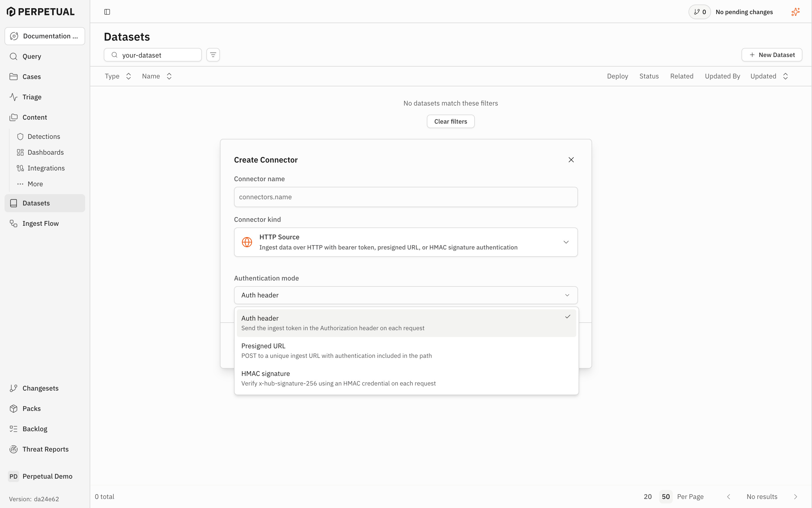Choose HMAC signature authentication mode
This screenshot has width=812, height=508.
coord(406,378)
